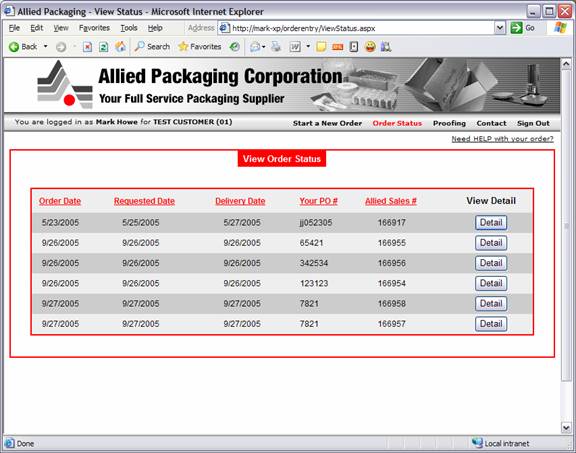Open the Favorites star toolbar button

coord(199,47)
